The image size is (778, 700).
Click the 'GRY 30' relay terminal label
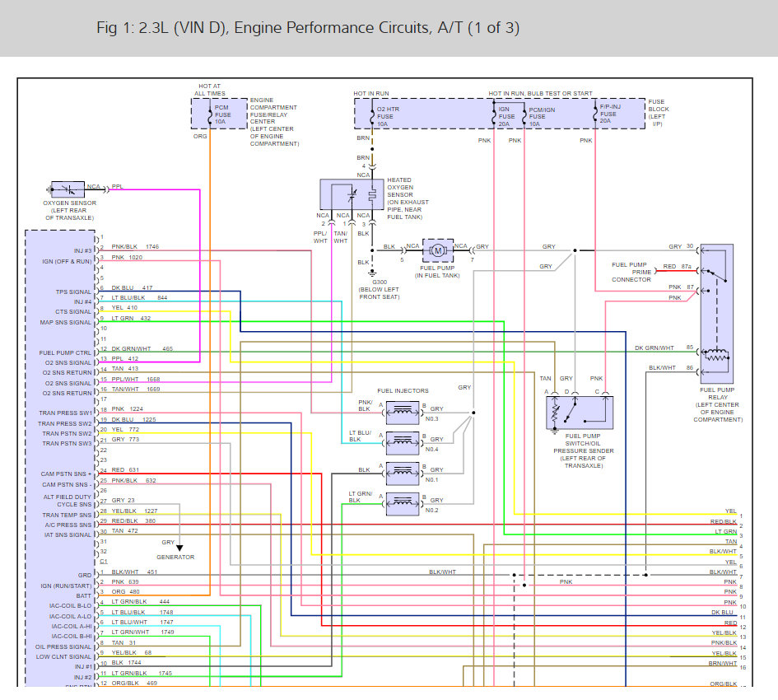tap(681, 246)
